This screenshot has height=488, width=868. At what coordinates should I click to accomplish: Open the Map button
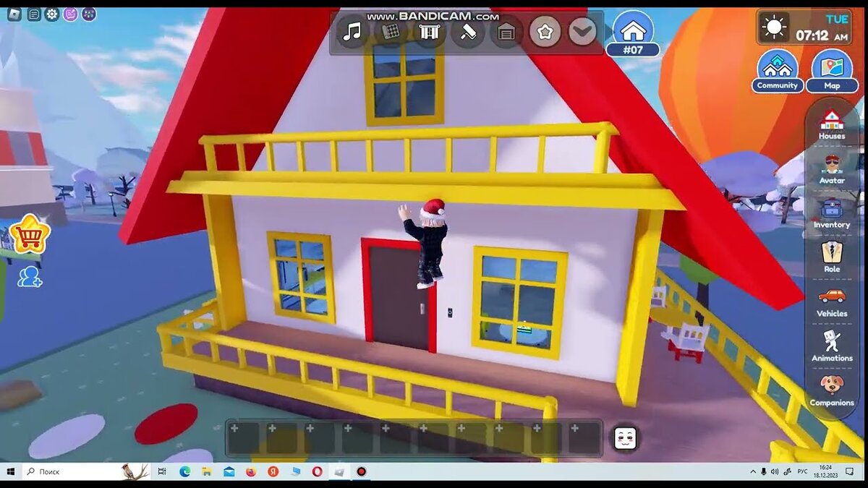[832, 70]
